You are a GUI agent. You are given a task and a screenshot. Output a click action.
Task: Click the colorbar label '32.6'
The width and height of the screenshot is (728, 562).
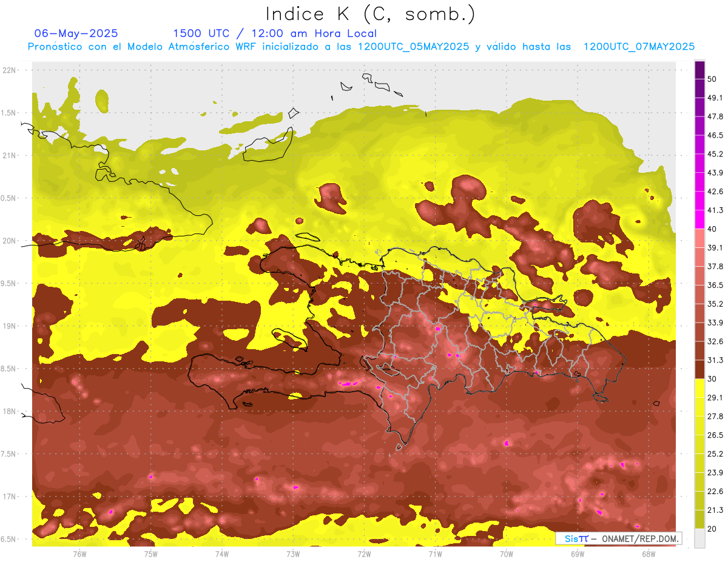click(x=715, y=341)
